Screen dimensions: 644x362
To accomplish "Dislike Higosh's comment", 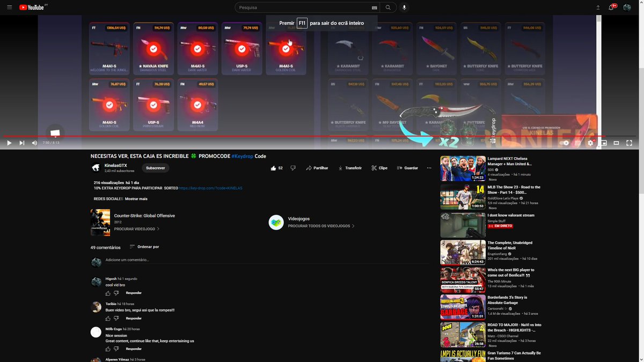I will click(116, 293).
